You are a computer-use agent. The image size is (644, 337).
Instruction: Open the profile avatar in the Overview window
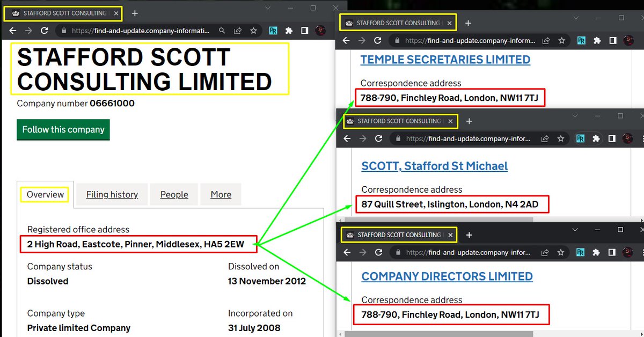[321, 31]
